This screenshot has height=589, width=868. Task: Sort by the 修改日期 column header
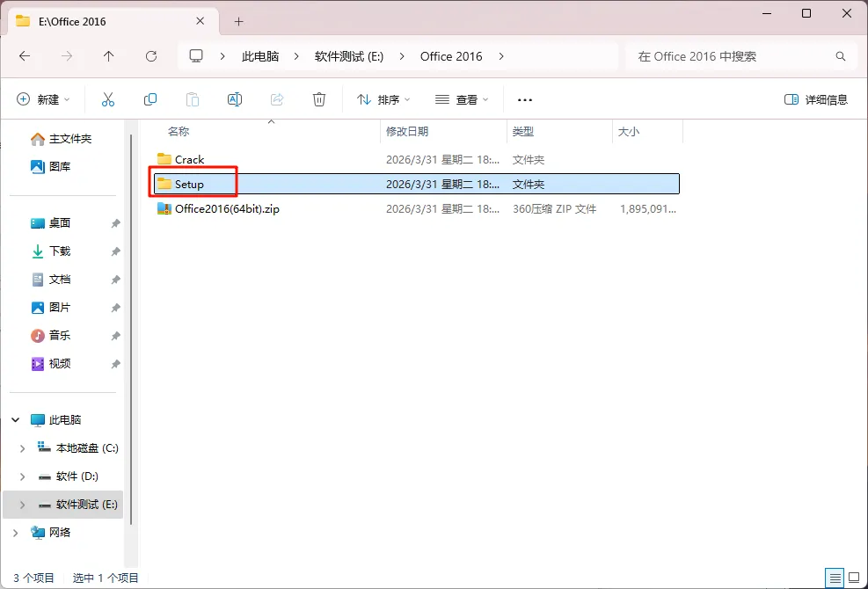pos(407,131)
